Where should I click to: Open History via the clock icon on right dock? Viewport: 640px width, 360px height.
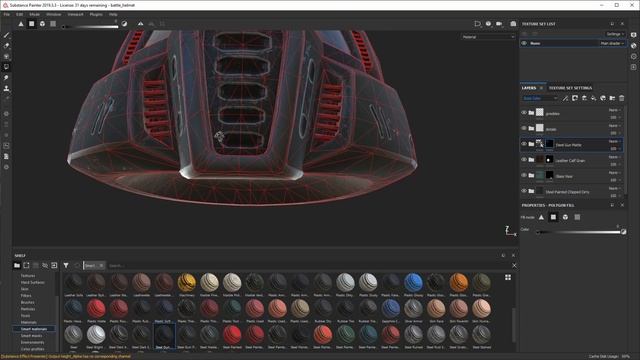[x=633, y=56]
